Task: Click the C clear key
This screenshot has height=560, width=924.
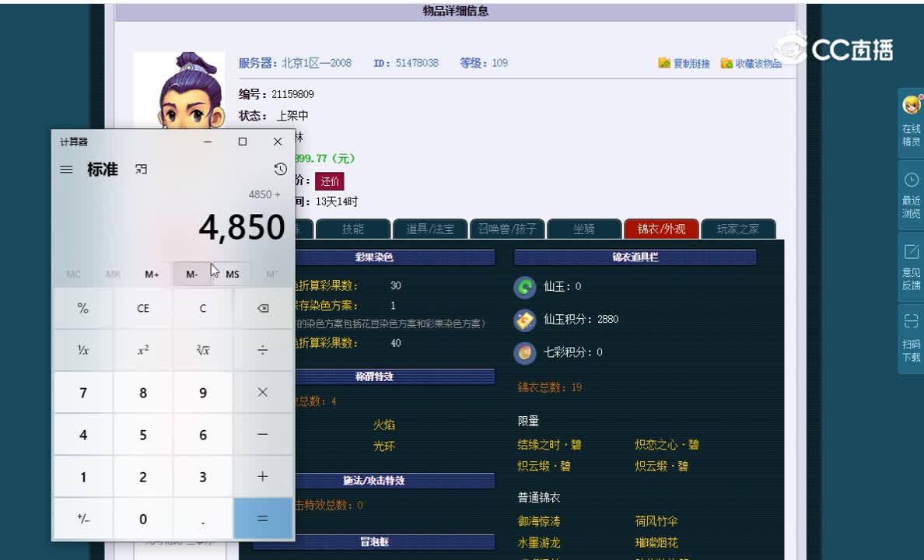Action: coord(203,308)
